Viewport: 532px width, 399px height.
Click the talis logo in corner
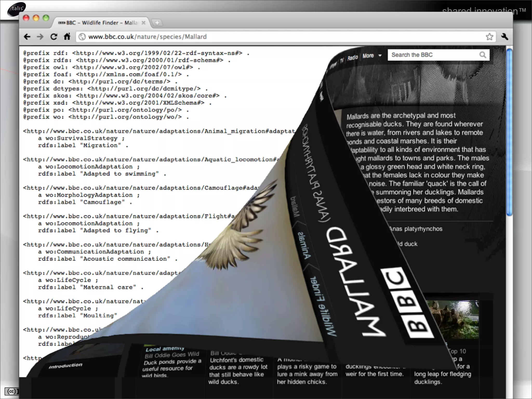17,9
